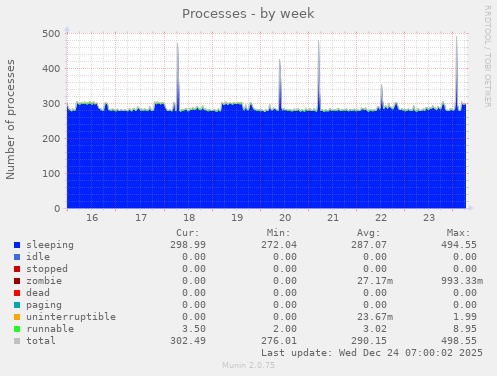The image size is (497, 376).
Task: Click total minimum value 276.01
Action: click(279, 341)
